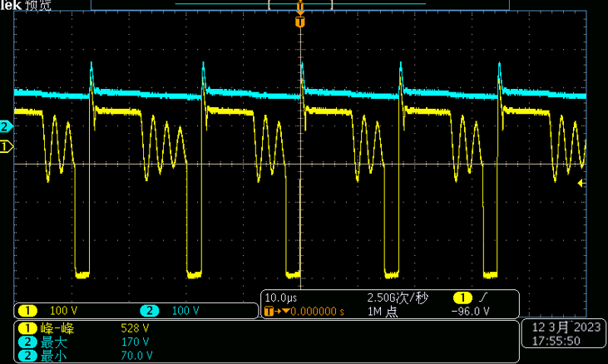Click the 预览 acquisition status label
The width and height of the screenshot is (608, 364).
click(37, 5)
